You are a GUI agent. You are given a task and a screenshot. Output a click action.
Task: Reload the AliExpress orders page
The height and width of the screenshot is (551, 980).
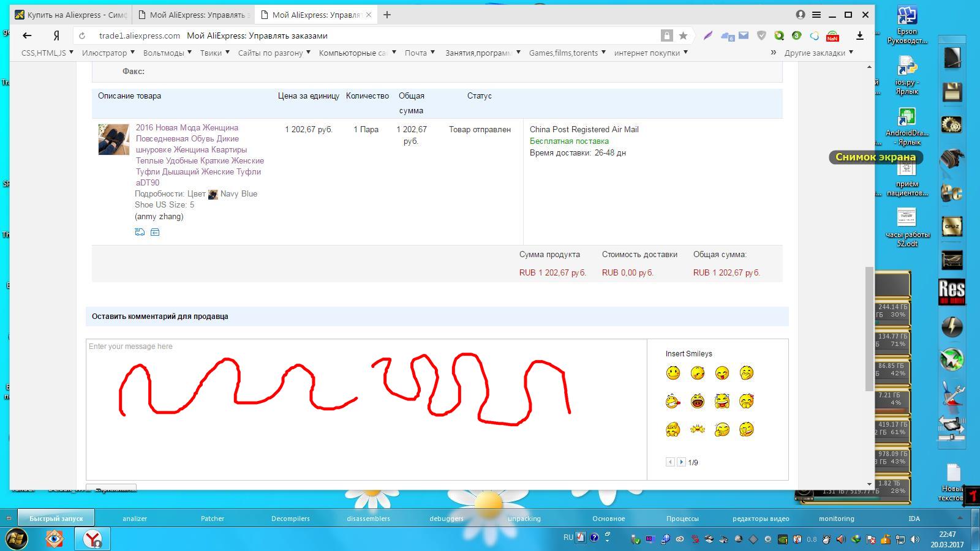pos(82,36)
